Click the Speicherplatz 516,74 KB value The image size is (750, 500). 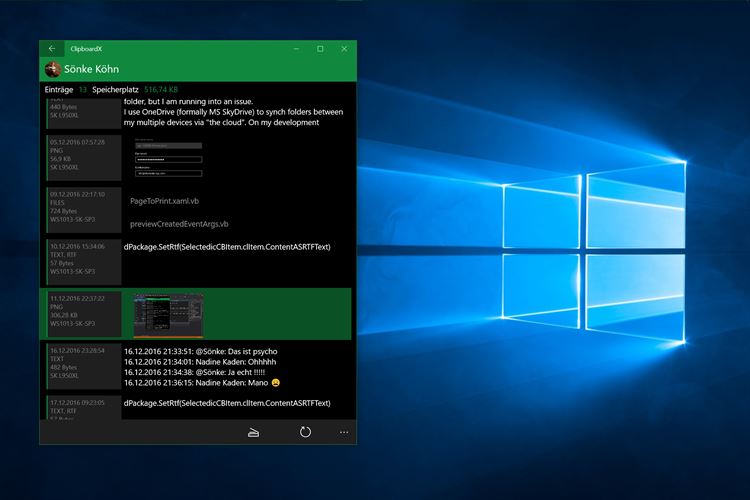point(161,89)
